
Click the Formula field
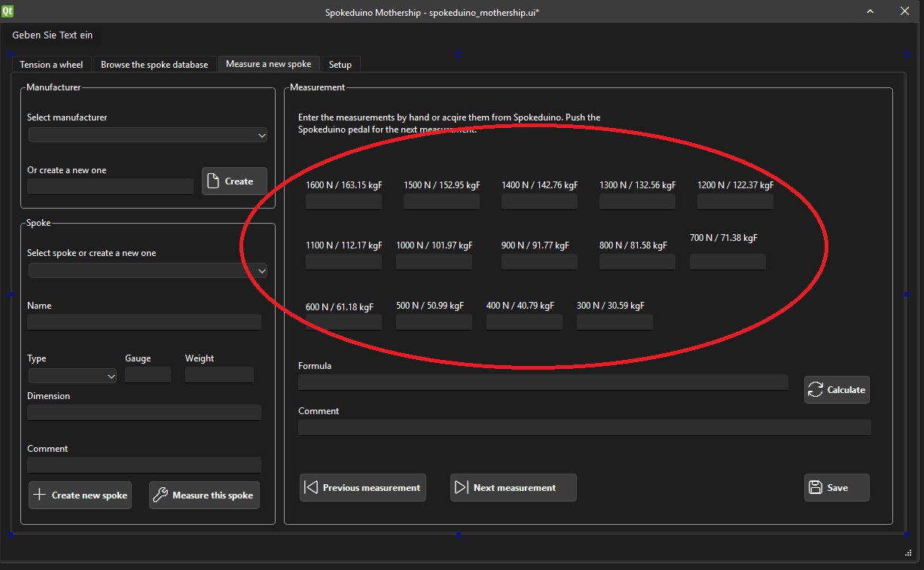[543, 383]
